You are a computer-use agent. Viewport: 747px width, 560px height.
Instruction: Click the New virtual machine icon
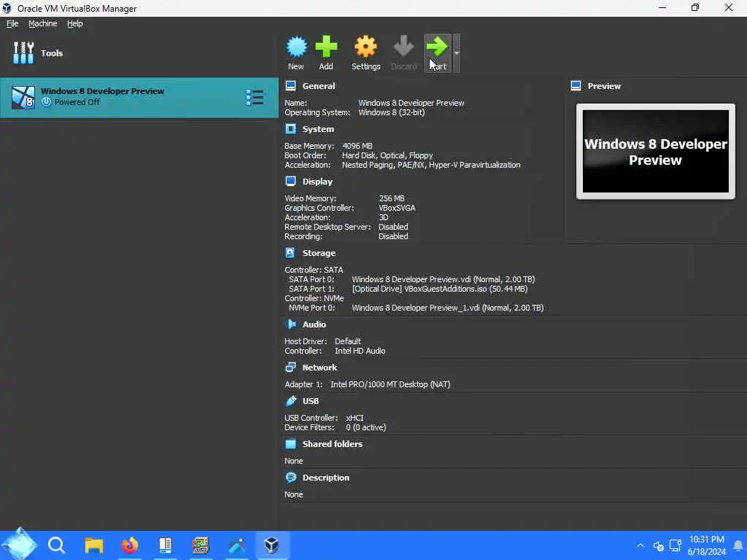pyautogui.click(x=296, y=47)
